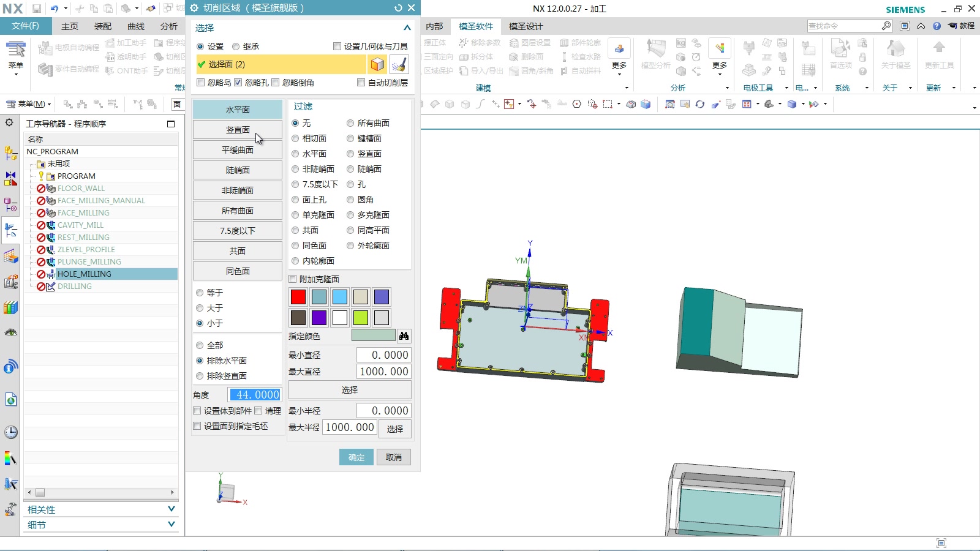Click the brush clear-selection icon beside 选择面
Viewport: 980px width, 551px height.
[399, 64]
